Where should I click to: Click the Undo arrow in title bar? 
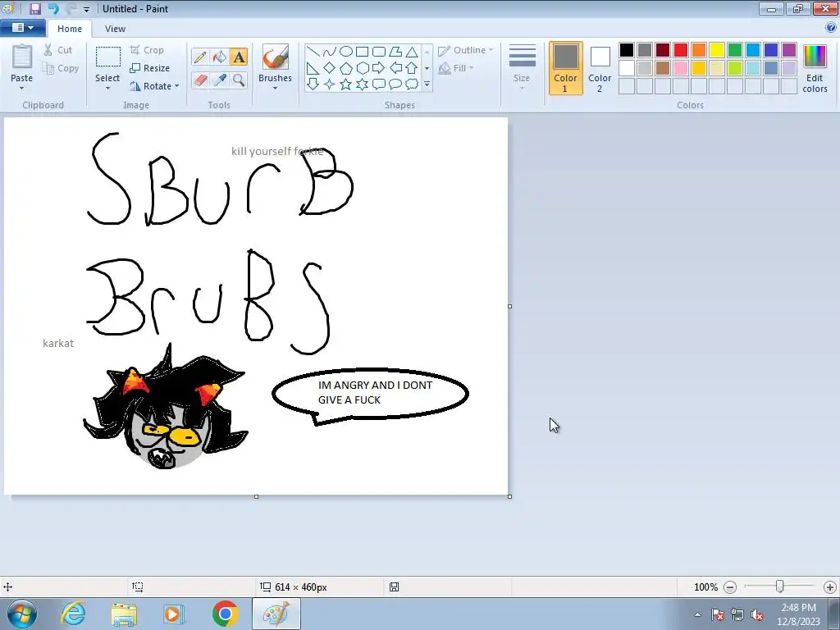[53, 8]
